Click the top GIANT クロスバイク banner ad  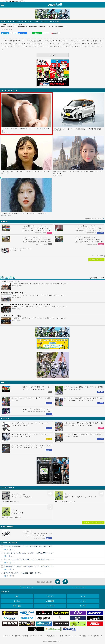coord(52,14)
